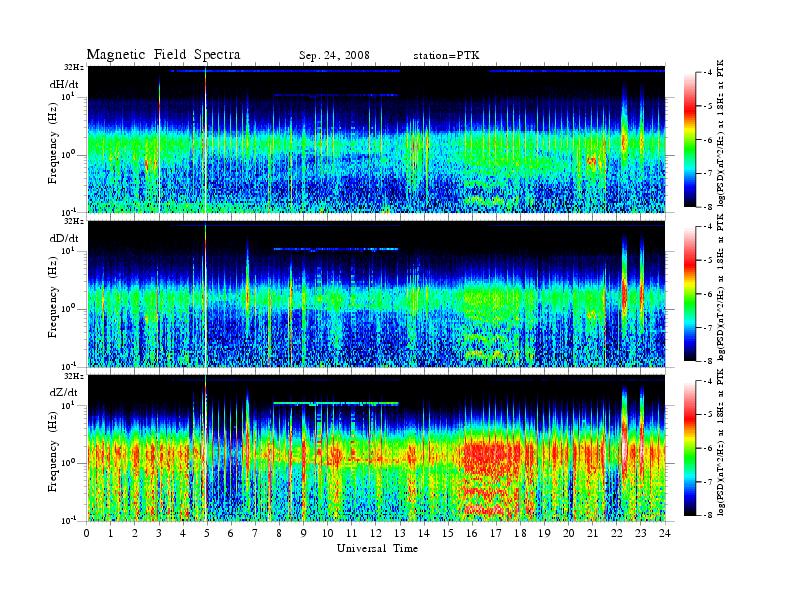Image resolution: width=792 pixels, height=612 pixels.
Task: Click the -7 tick on dZ/dt color bar
Action: coord(708,482)
